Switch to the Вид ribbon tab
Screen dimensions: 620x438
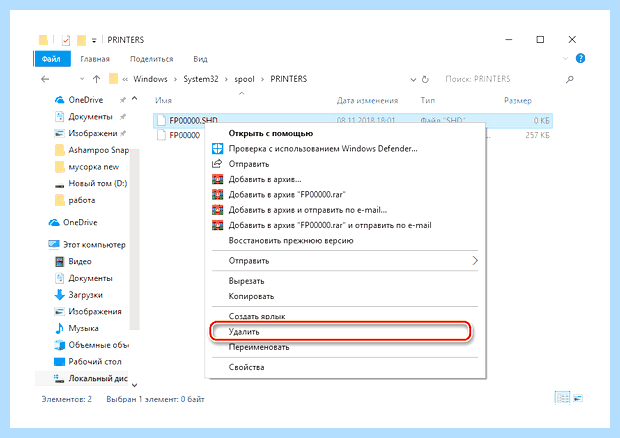pyautogui.click(x=200, y=59)
